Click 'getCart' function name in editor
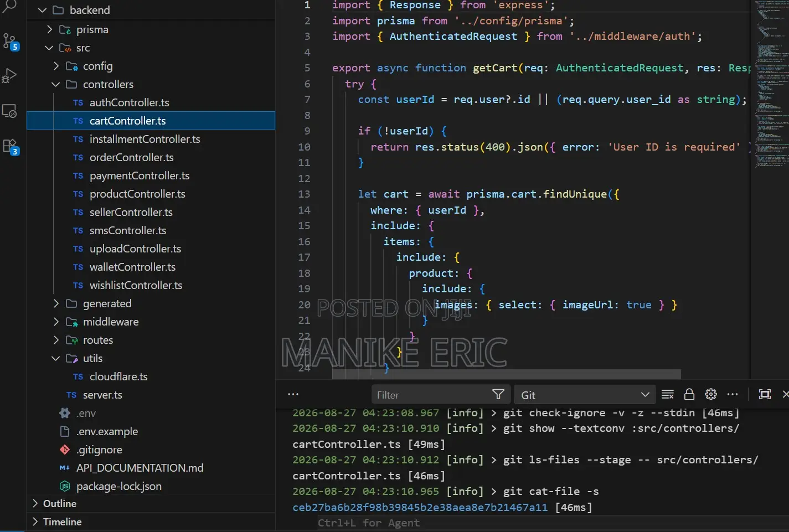 click(x=495, y=68)
